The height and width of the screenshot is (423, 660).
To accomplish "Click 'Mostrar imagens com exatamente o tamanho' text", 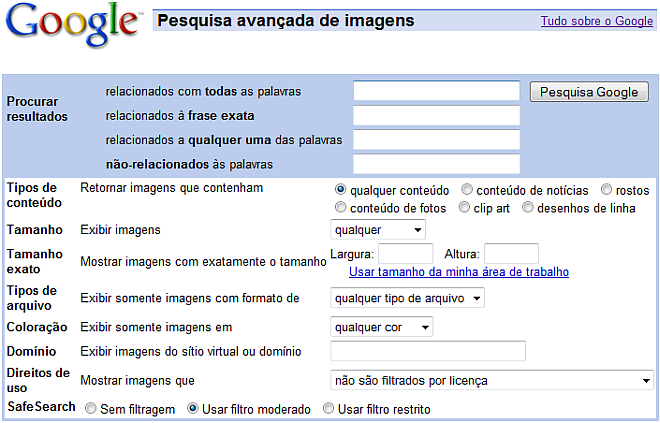I will coord(203,262).
